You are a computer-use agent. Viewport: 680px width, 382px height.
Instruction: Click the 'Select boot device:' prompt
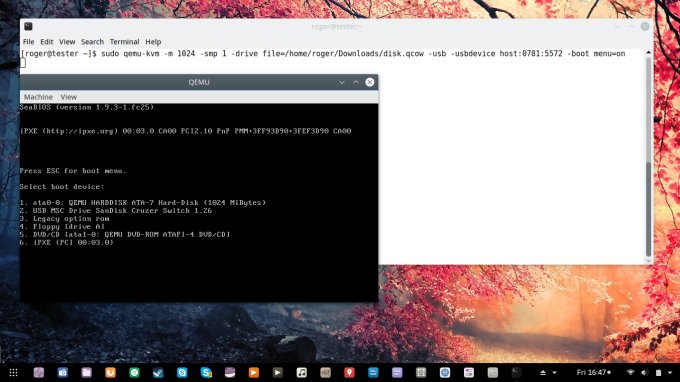(x=62, y=186)
